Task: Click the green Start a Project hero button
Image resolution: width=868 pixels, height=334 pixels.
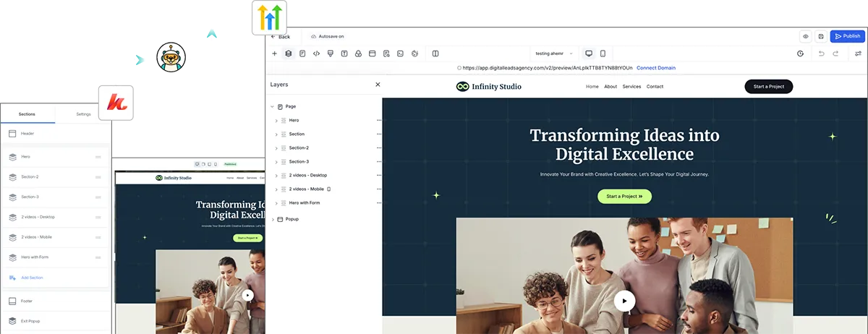Action: click(x=624, y=196)
